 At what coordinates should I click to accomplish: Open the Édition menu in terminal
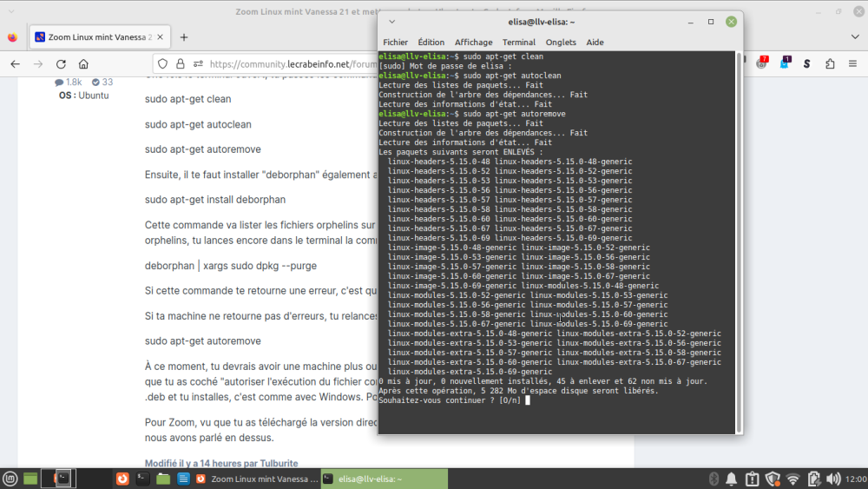[431, 42]
